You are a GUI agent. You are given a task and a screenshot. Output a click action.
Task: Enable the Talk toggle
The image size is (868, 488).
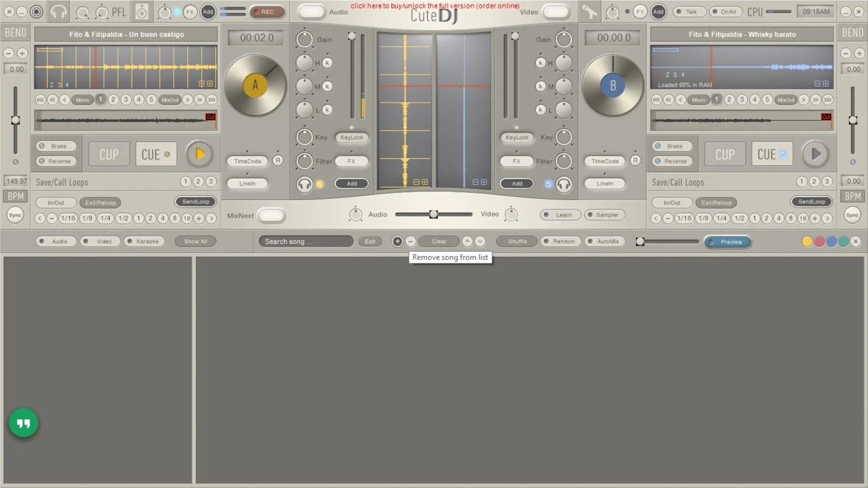(689, 12)
